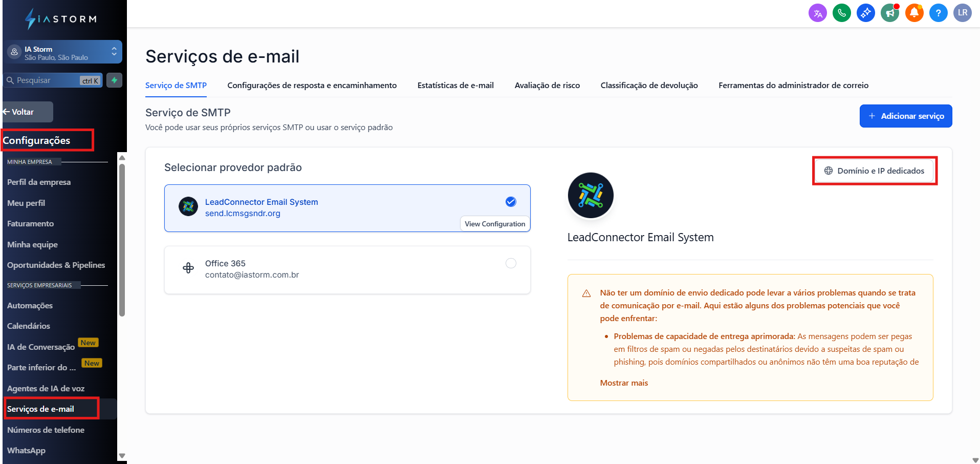This screenshot has width=980, height=464.
Task: Click the green lightning quick actions button
Action: point(114,80)
